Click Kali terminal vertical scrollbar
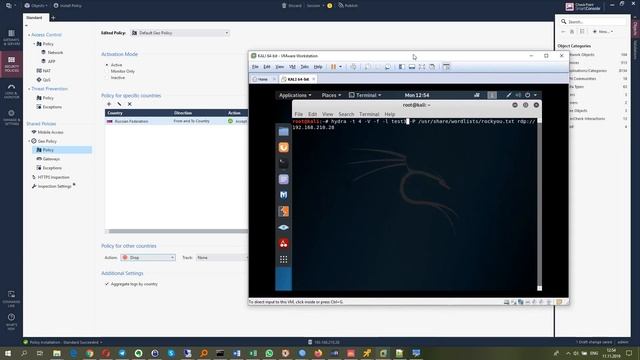The image size is (640, 360). tap(539, 204)
